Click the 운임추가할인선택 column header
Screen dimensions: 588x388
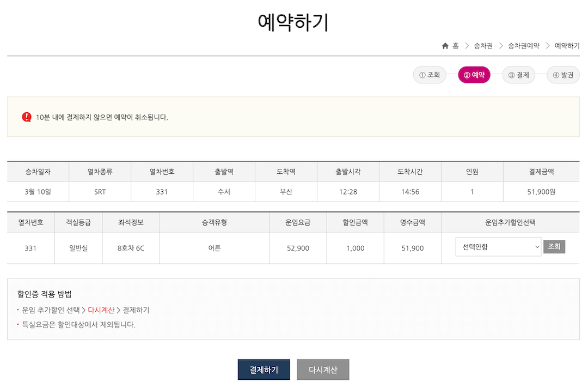[510, 222]
